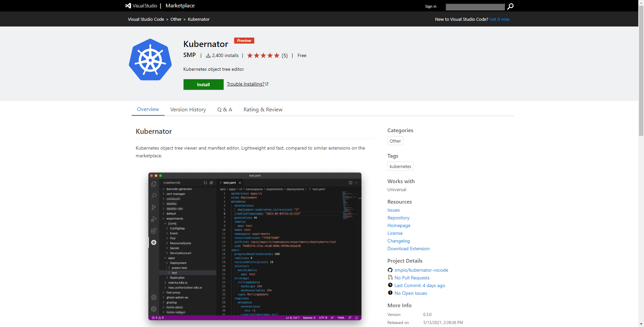The image size is (644, 327).
Task: Click No Pull Requests link
Action: [x=412, y=278]
